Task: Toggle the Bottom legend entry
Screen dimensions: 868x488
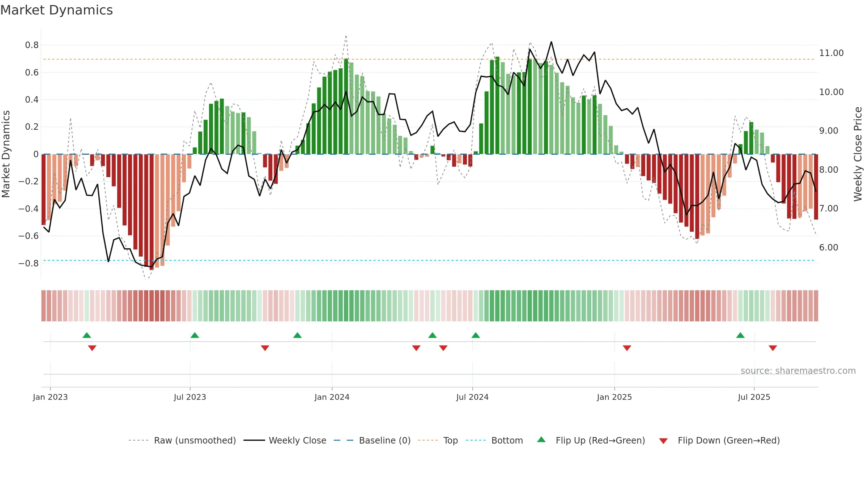Action: click(494, 440)
